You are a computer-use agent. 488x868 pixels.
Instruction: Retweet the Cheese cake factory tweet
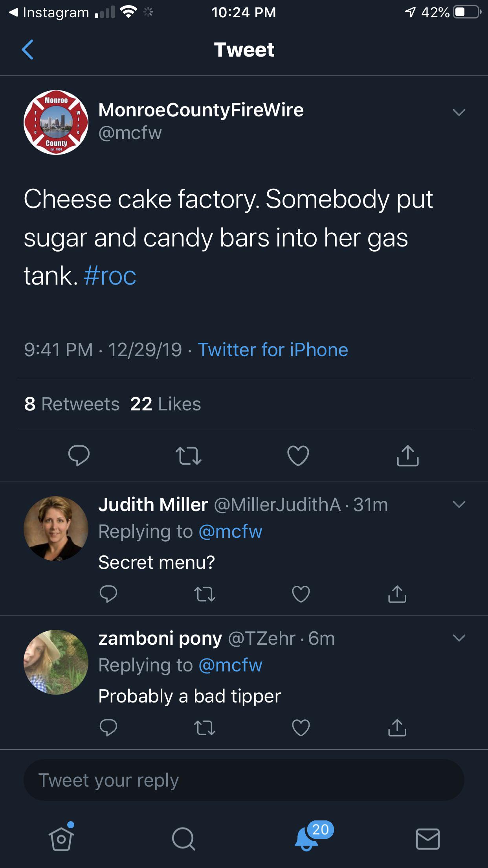click(x=189, y=456)
